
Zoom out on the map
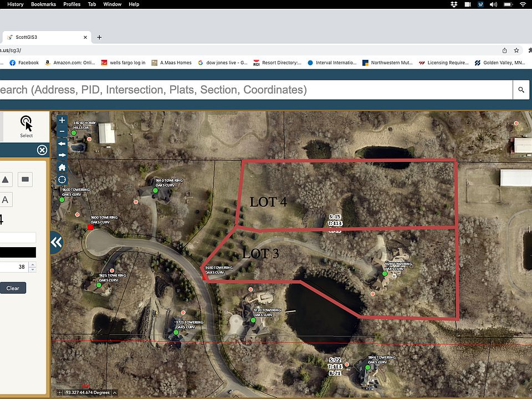pyautogui.click(x=62, y=132)
